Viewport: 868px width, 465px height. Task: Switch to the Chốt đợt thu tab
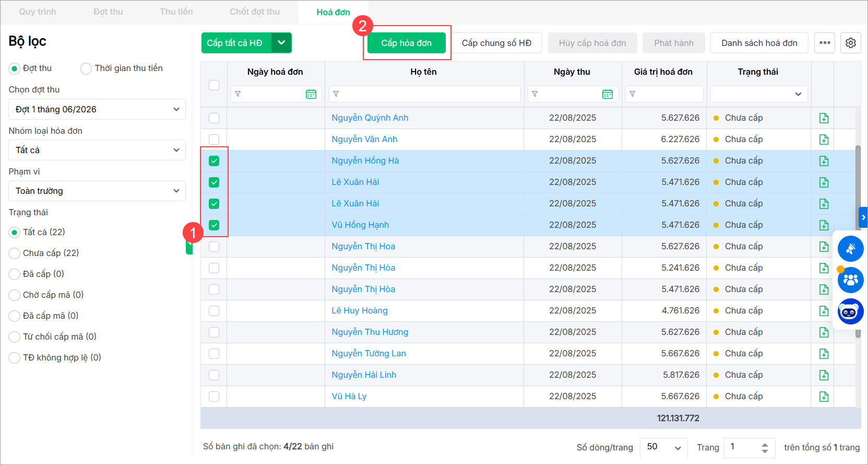pos(255,12)
